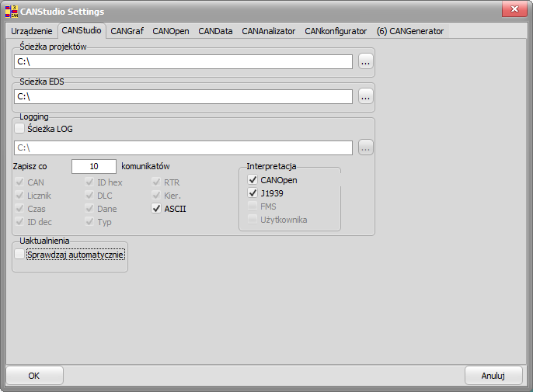
Task: Toggle the RTR checkbox
Action: [x=156, y=182]
